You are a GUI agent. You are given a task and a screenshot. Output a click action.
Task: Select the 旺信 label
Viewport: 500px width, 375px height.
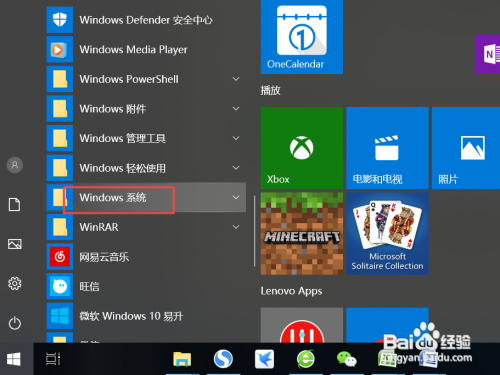[89, 287]
